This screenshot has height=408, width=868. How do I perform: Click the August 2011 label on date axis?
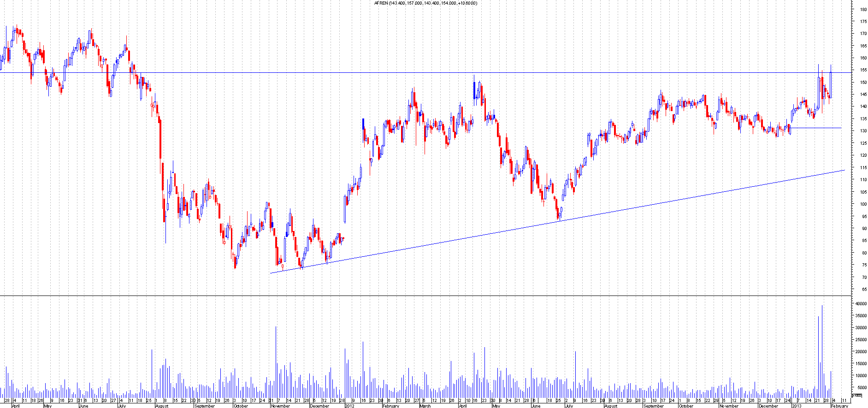[162, 406]
